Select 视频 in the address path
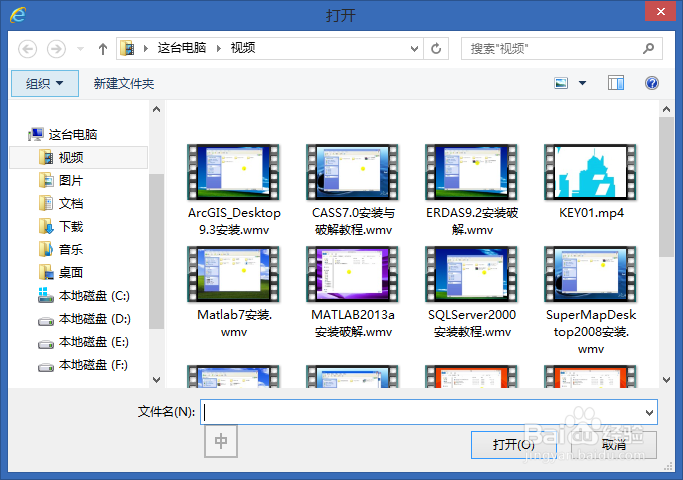 point(243,48)
